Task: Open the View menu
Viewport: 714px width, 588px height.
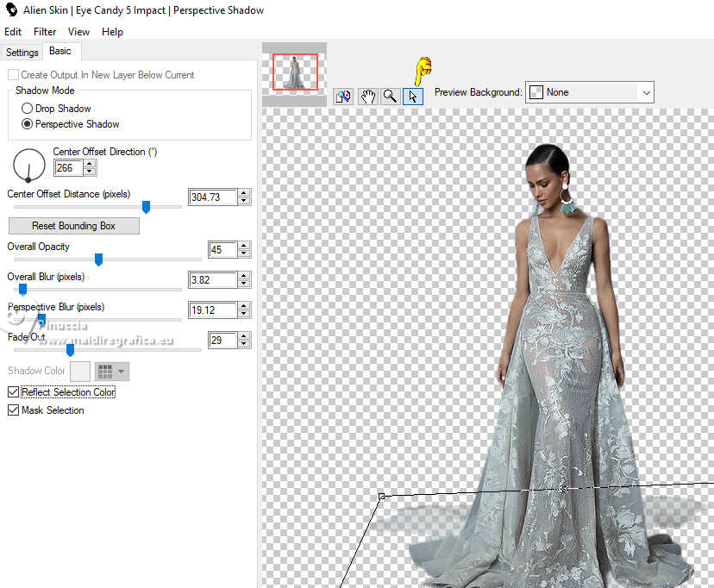Action: [78, 32]
